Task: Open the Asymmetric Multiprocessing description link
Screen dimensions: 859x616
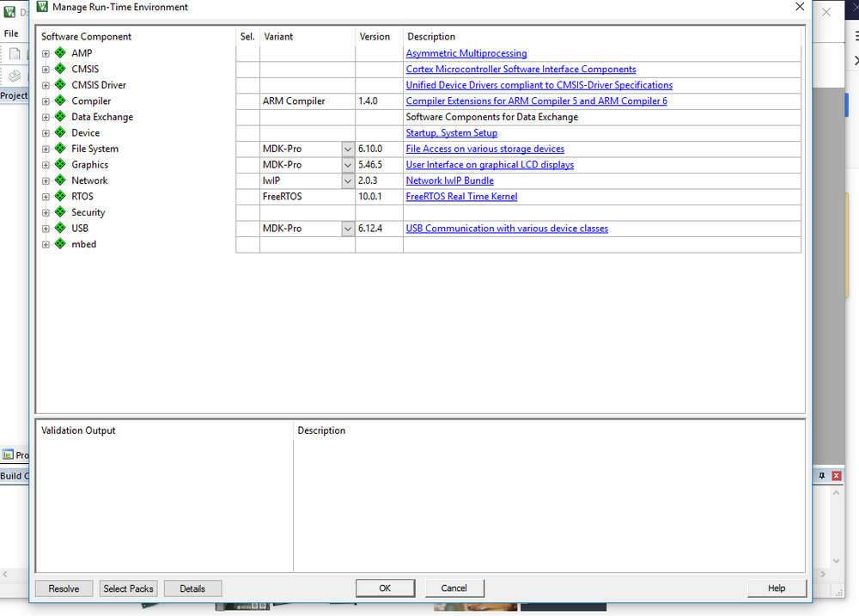Action: [466, 53]
